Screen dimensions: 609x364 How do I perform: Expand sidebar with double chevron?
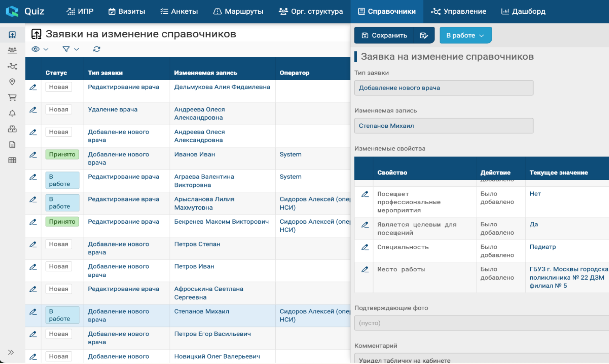point(11,352)
